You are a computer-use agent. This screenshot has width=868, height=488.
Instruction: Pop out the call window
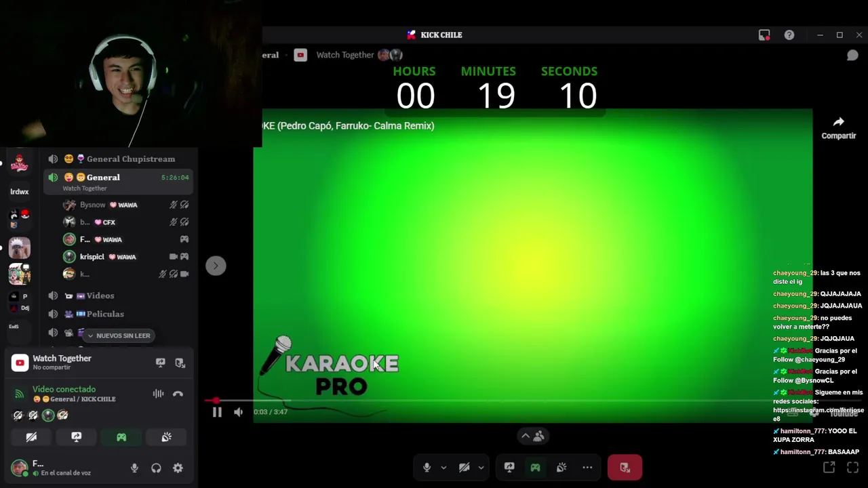tap(829, 467)
